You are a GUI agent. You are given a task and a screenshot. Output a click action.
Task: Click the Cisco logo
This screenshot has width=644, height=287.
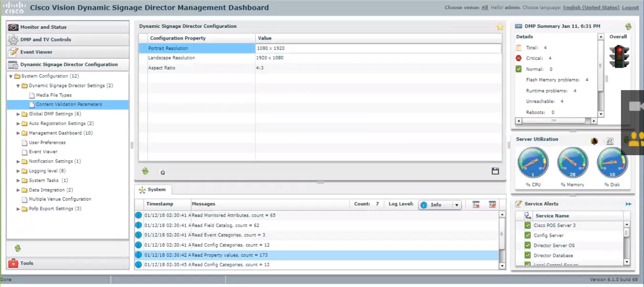(14, 8)
